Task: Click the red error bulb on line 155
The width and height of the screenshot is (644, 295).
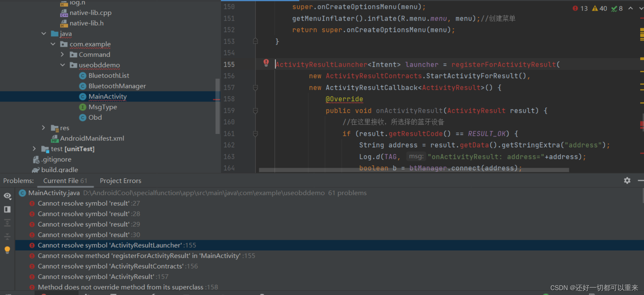Action: (x=266, y=63)
